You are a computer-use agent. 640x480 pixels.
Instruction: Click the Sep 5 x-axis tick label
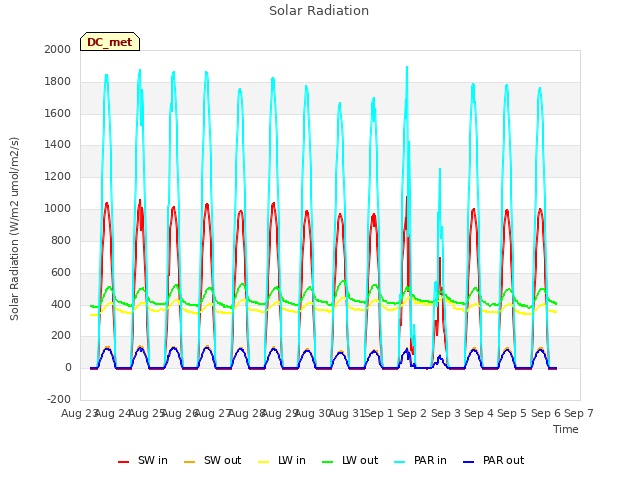512,413
